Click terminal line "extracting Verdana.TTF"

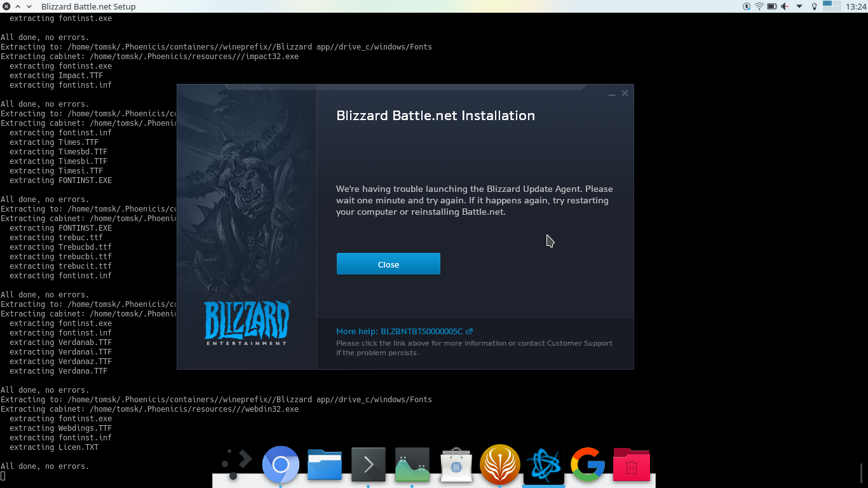[58, 371]
